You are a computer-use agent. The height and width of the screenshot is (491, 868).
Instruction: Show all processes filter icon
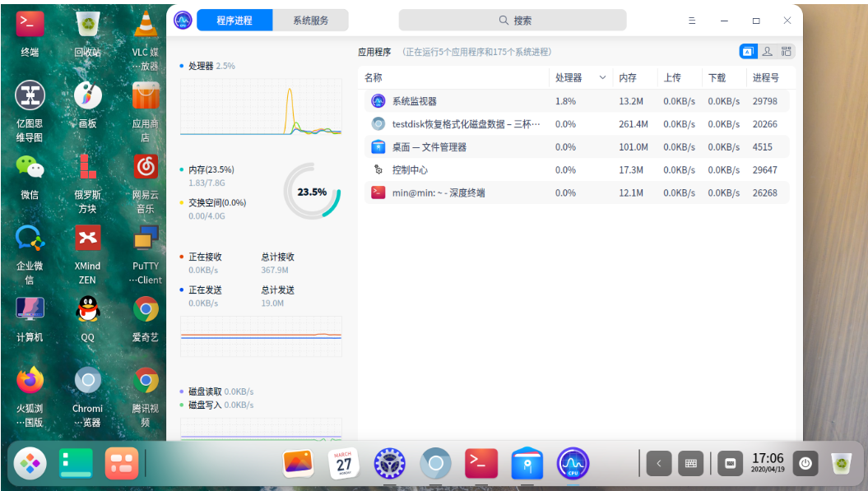pyautogui.click(x=787, y=52)
